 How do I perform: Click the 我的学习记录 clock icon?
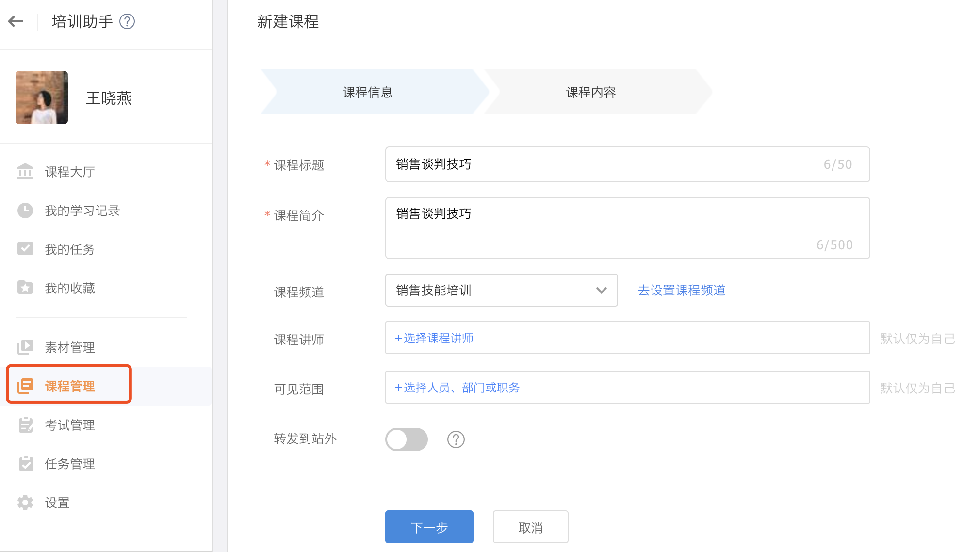tap(25, 211)
